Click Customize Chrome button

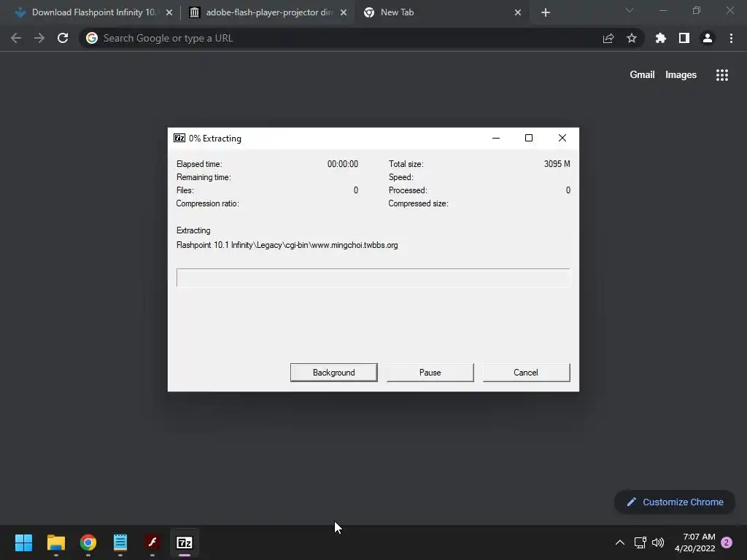point(675,502)
